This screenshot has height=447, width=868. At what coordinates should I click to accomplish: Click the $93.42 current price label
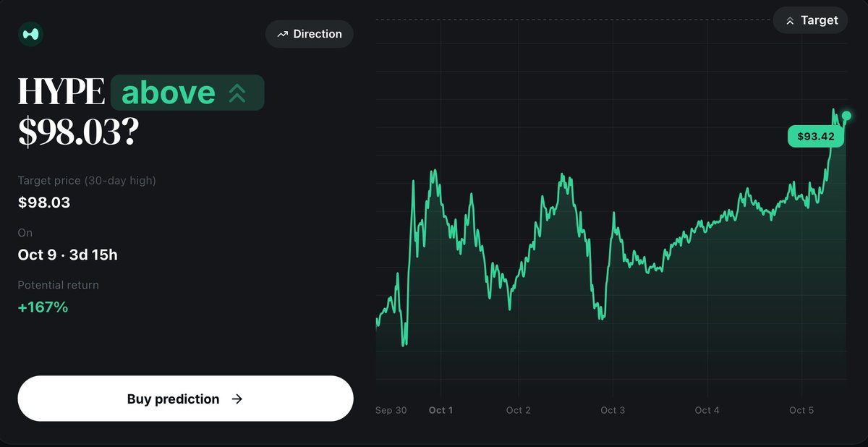(x=816, y=136)
